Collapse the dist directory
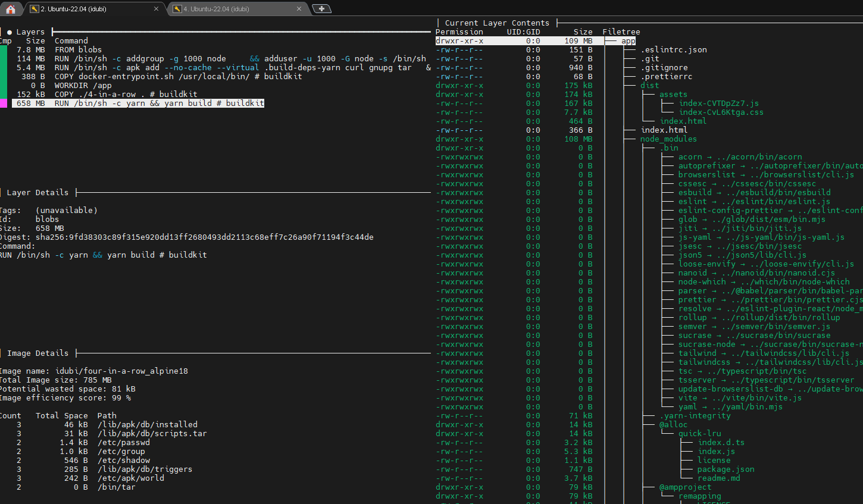This screenshot has width=863, height=504. [x=650, y=85]
